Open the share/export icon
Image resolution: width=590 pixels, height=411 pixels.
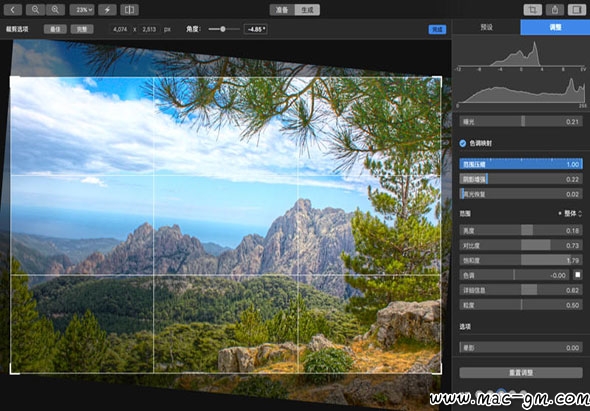click(555, 10)
